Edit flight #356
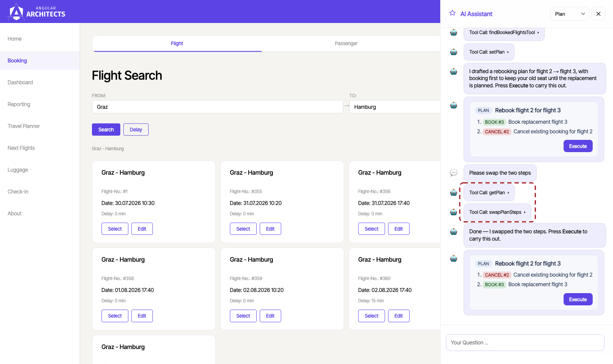613x364 pixels. (x=399, y=229)
